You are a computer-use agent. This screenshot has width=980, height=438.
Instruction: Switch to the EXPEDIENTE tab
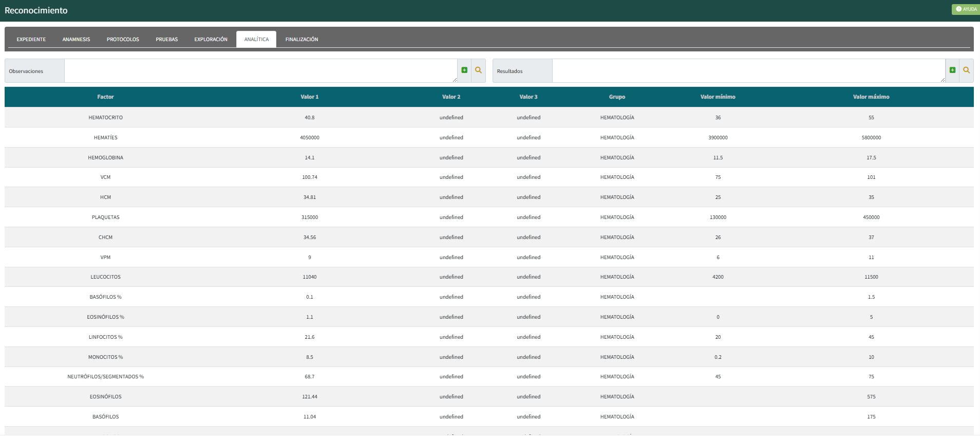click(x=31, y=40)
